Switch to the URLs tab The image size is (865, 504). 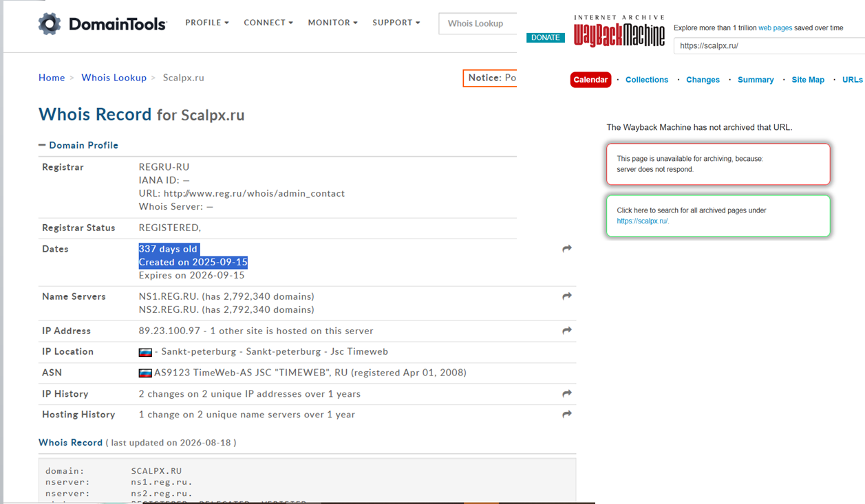coord(852,80)
